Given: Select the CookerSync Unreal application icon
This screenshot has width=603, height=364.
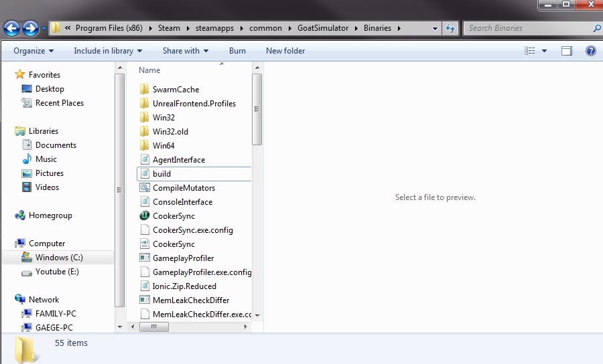Looking at the screenshot, I should coord(145,215).
